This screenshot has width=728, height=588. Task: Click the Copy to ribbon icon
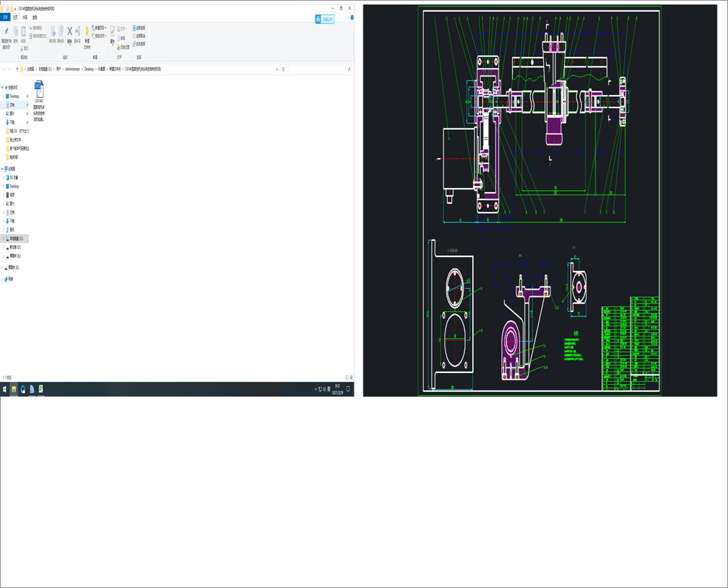pos(60,31)
